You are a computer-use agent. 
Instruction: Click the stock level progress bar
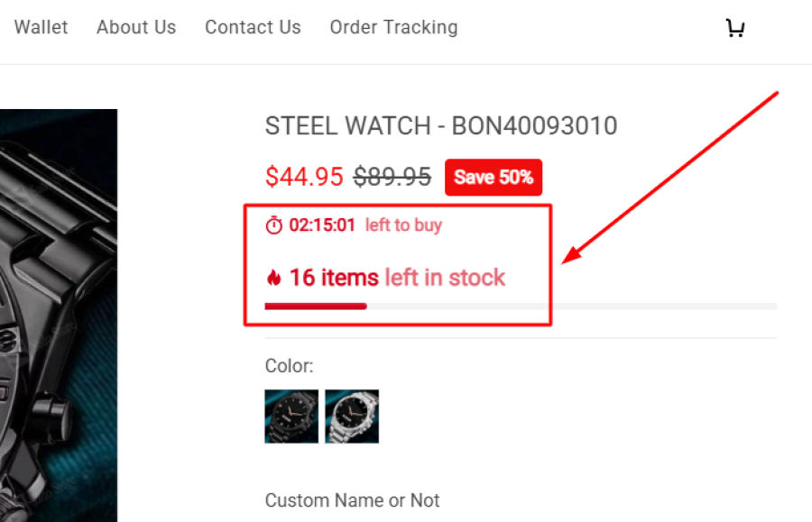tap(520, 307)
